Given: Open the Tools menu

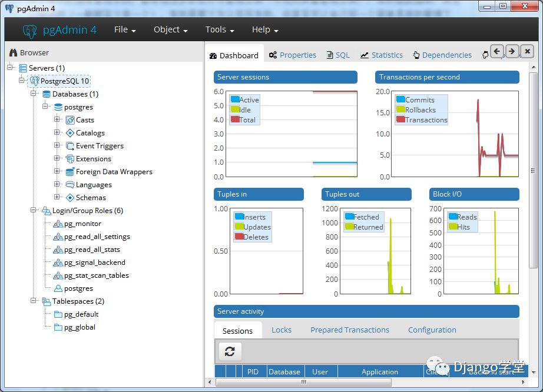Looking at the screenshot, I should click(220, 30).
